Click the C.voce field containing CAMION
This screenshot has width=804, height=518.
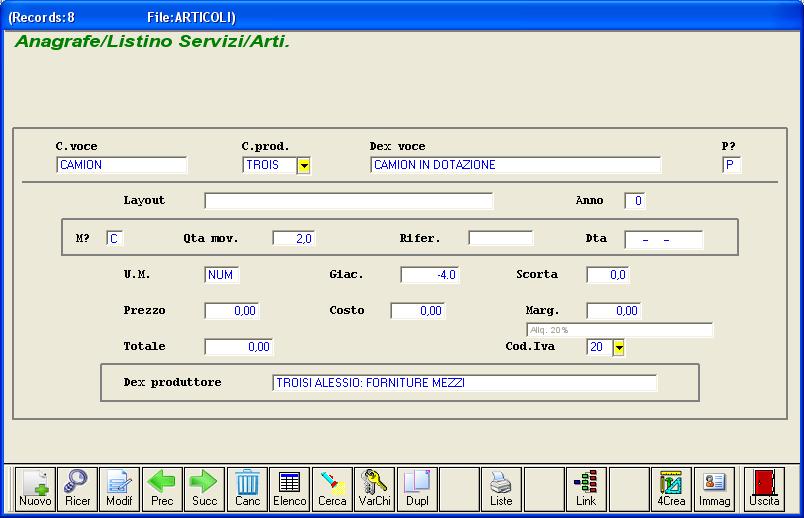click(122, 165)
